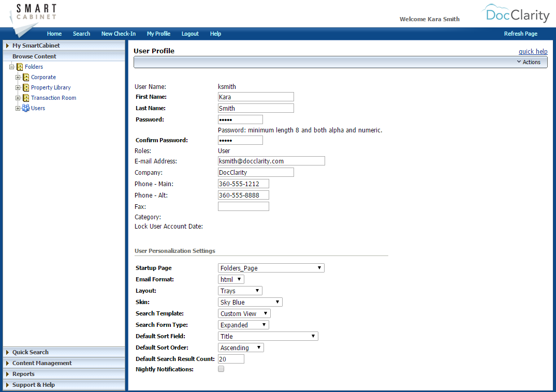Click the Refresh Page link
Viewport: 556px width, 392px height.
[521, 33]
